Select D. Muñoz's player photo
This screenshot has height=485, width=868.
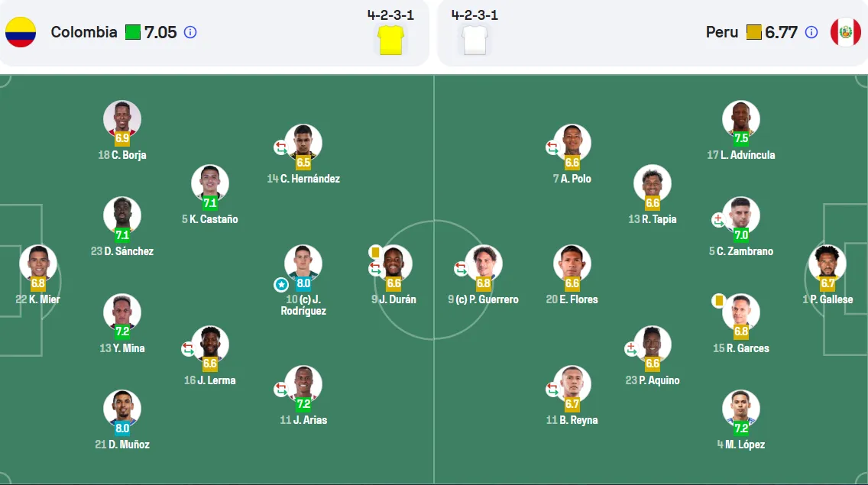[x=121, y=409]
